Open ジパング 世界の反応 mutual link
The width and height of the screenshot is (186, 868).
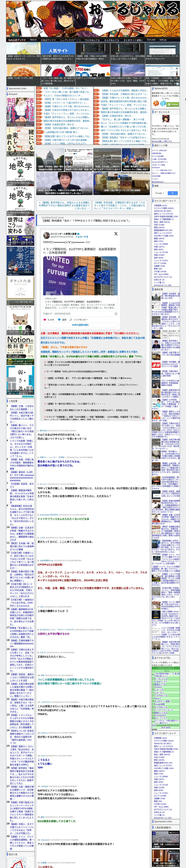159,151
